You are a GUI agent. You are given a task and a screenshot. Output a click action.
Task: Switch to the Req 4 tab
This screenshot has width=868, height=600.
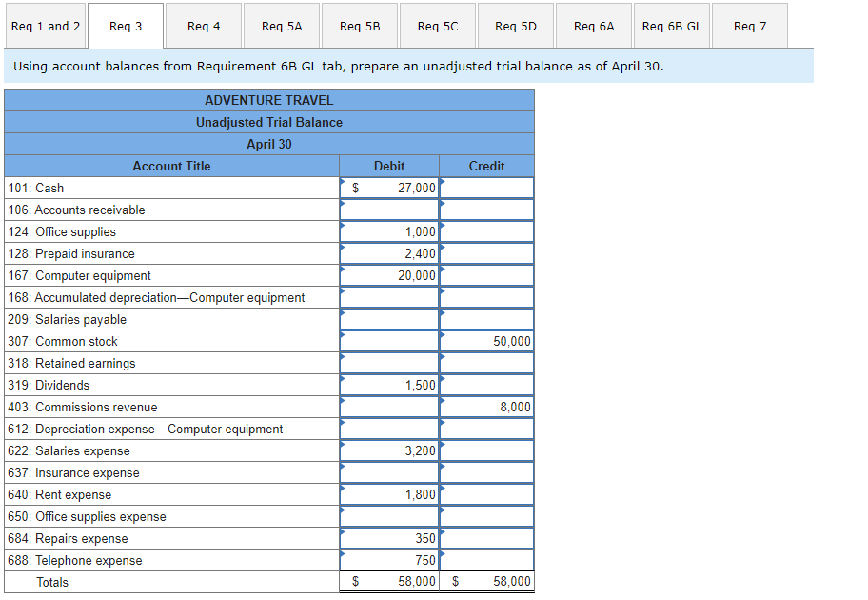[204, 26]
